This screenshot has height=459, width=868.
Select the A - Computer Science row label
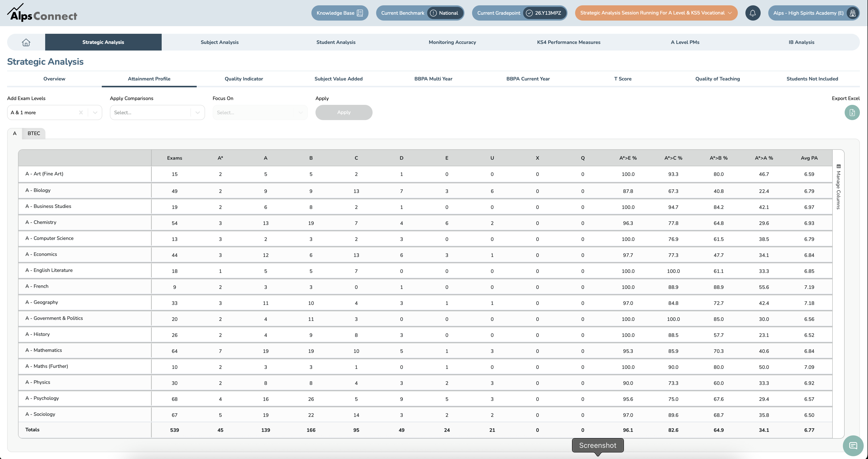49,238
